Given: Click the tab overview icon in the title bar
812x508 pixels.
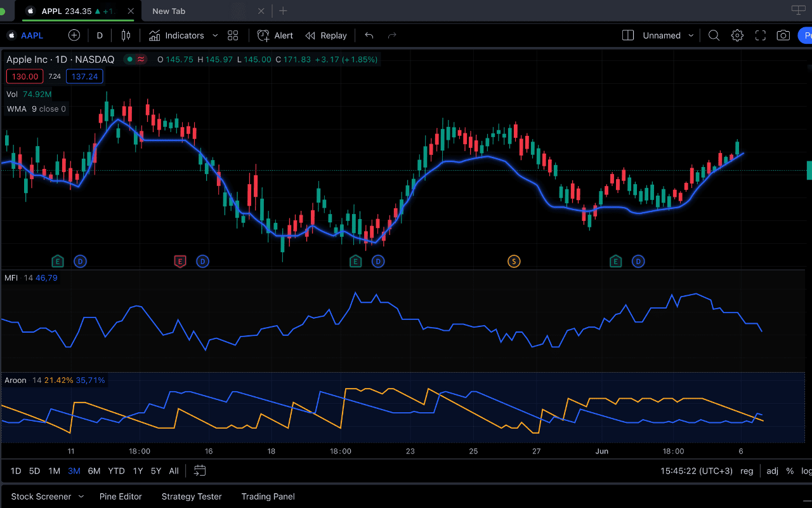Looking at the screenshot, I should [798, 10].
